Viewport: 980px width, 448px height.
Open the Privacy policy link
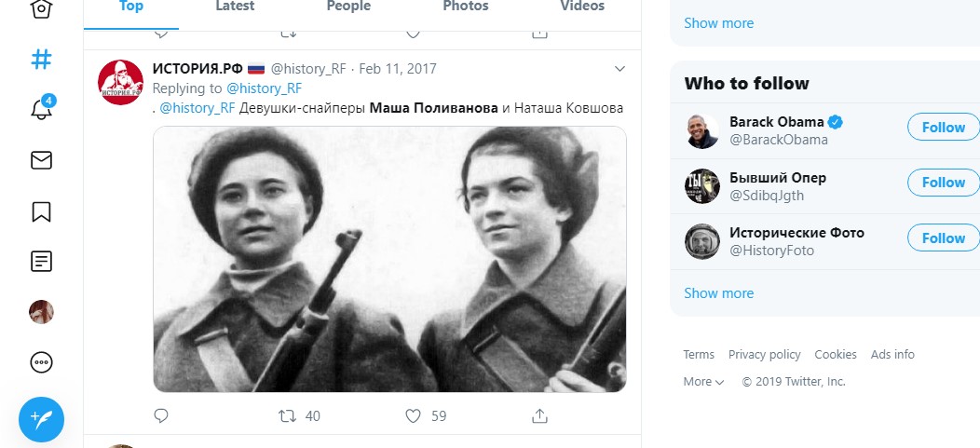[x=764, y=355]
